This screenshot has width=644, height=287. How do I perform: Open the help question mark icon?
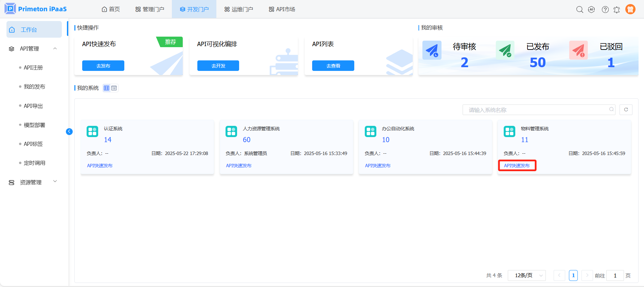pos(605,9)
